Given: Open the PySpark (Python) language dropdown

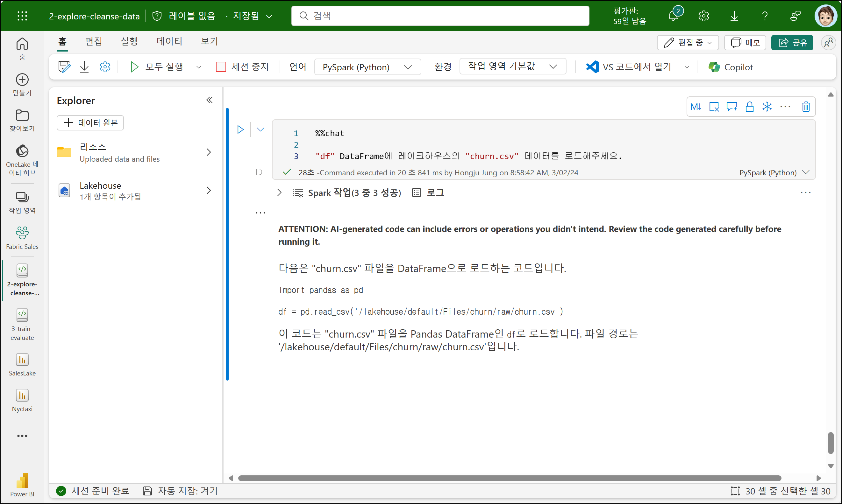Looking at the screenshot, I should pos(367,67).
